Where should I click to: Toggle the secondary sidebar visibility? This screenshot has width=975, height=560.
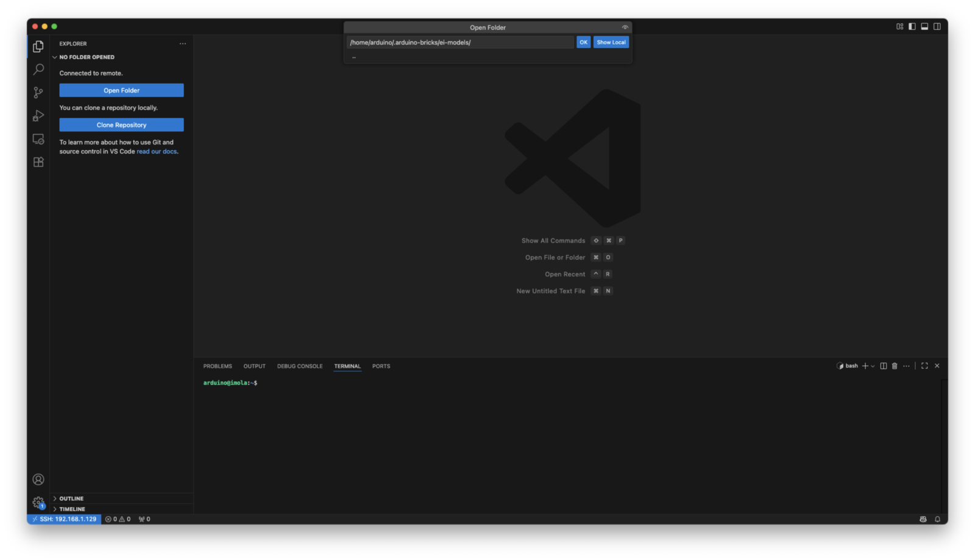point(937,26)
